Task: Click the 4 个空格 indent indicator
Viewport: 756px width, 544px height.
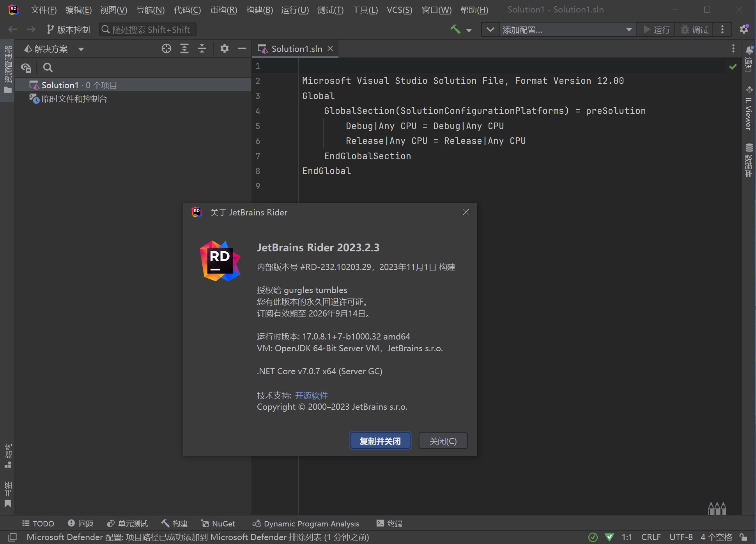Action: pos(716,537)
